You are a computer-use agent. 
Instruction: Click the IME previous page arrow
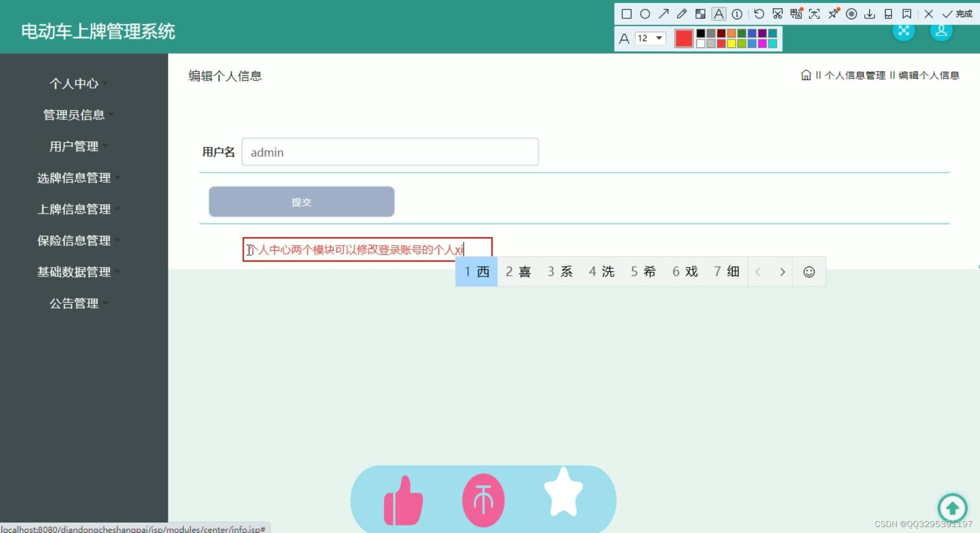click(758, 272)
